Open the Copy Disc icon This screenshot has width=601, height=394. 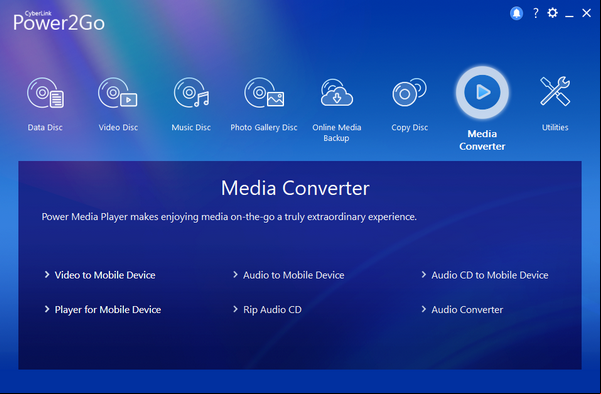tap(409, 92)
